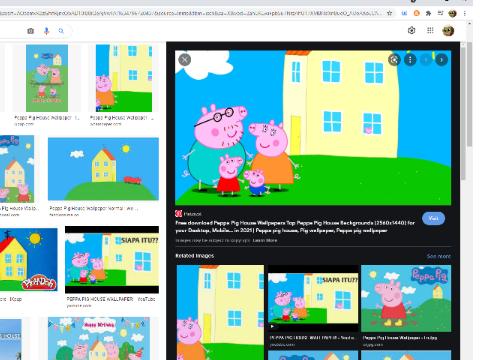Open the Play-Doh yellow house result thumbnail
480x360 pixels.
29,260
